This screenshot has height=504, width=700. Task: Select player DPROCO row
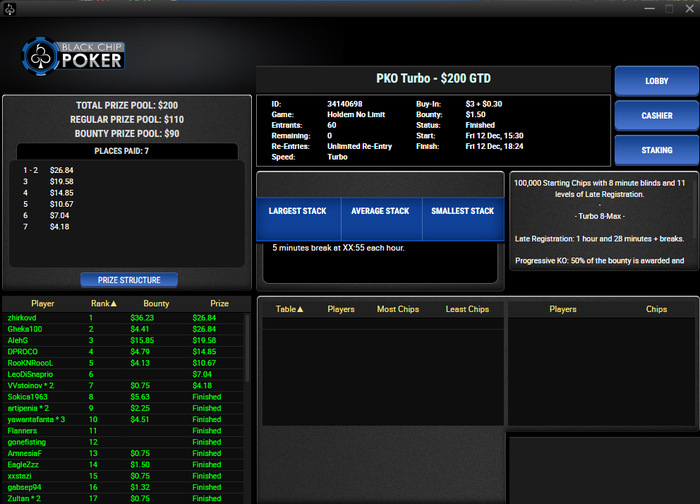[124, 352]
